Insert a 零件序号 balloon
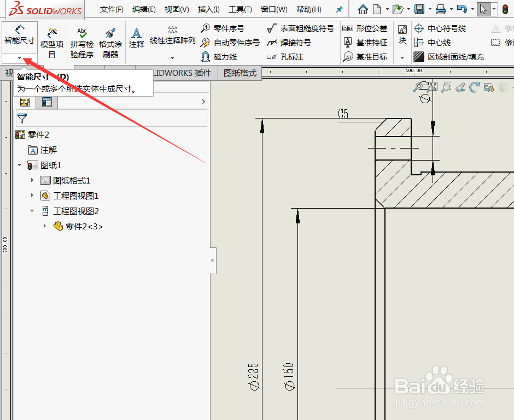The image size is (514, 420). coord(223,28)
